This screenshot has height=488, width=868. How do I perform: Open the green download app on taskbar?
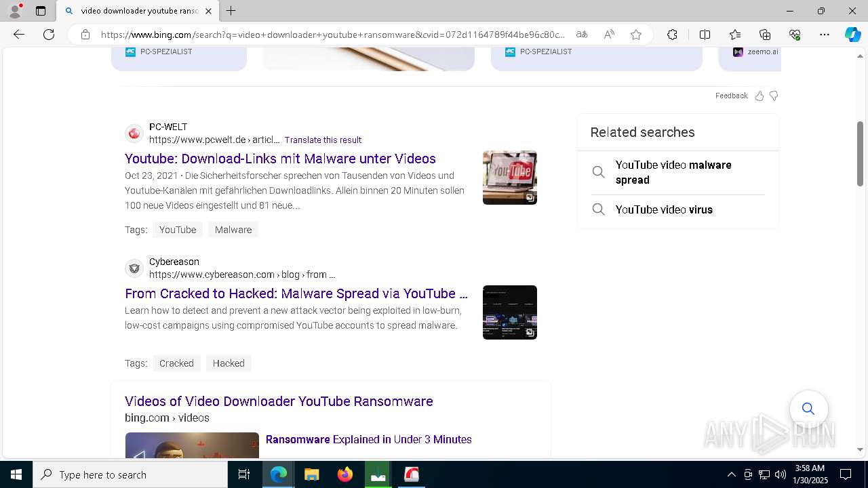(x=378, y=474)
